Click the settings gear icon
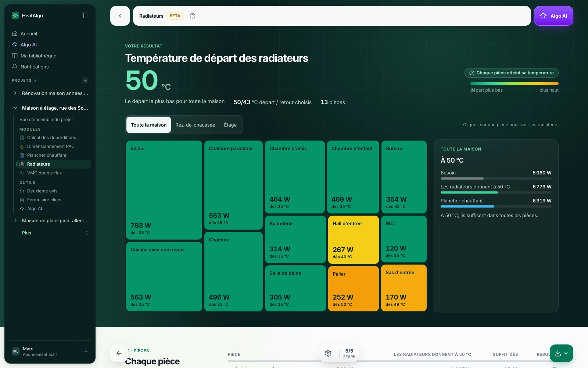Viewport: 588px width, 368px height. pos(328,353)
